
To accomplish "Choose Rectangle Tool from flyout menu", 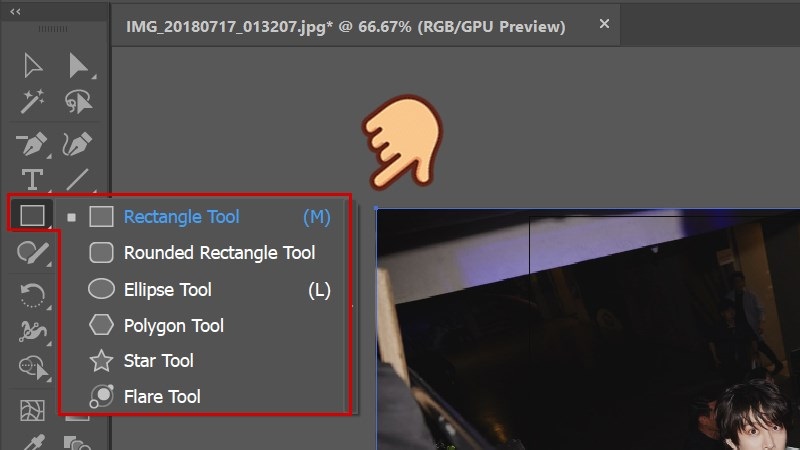I will 181,216.
